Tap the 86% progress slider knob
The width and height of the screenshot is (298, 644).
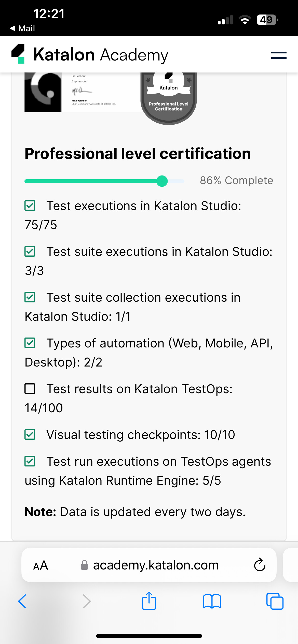tap(162, 181)
